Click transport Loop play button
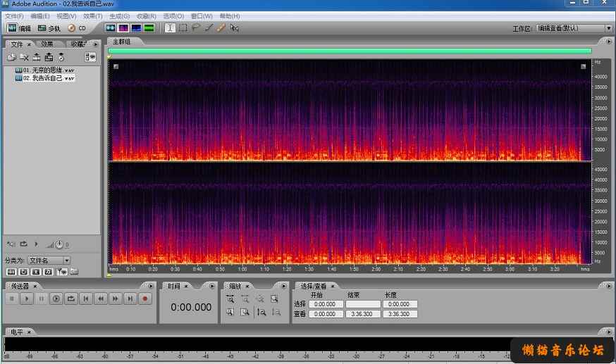This screenshot has width=616, height=364. [71, 299]
